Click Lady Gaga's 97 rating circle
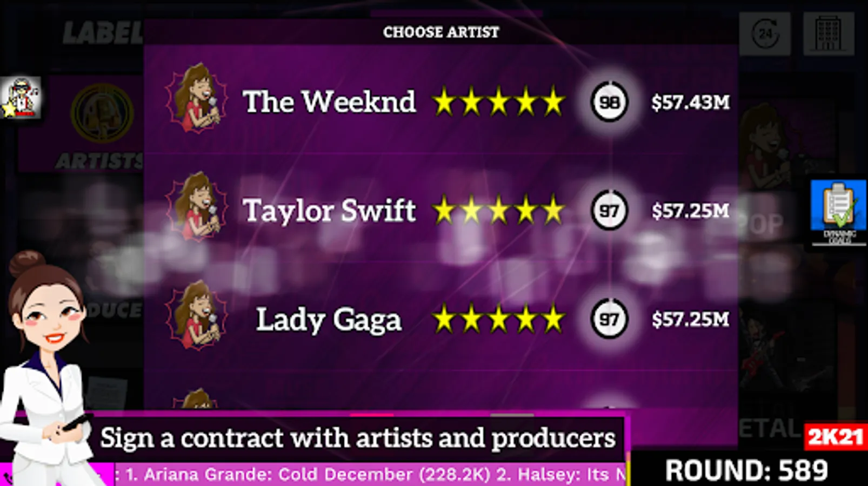Screen dimensions: 868x486 tap(609, 319)
